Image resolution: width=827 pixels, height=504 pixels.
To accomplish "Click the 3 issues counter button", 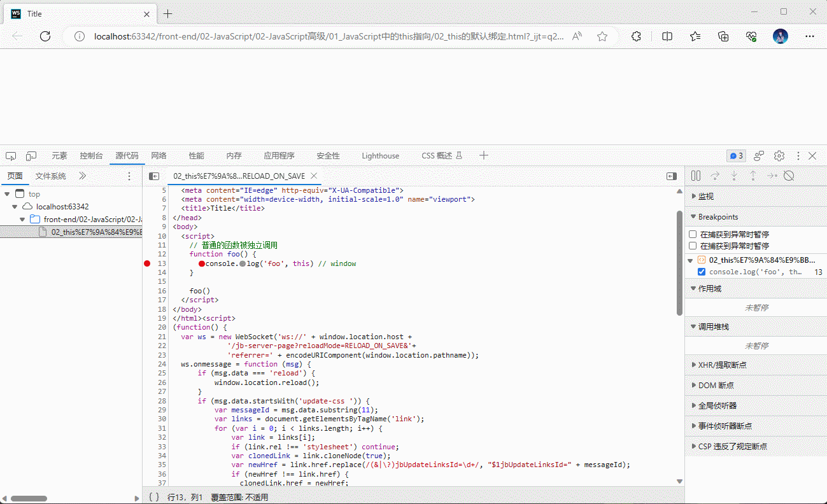I will coord(736,156).
